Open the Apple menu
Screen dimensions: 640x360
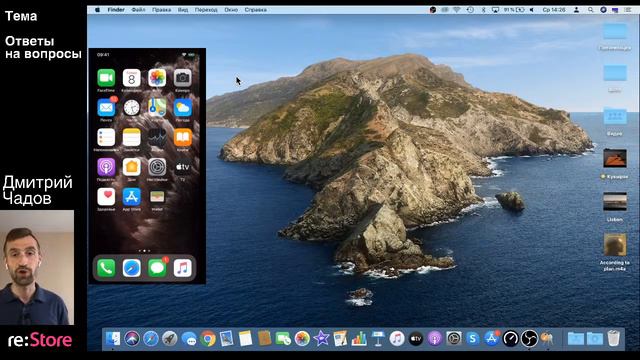click(x=98, y=10)
